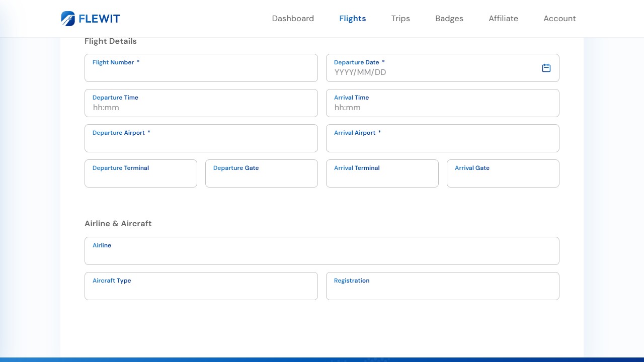Switch to the Trips section
Viewport: 644px width, 362px height.
pos(400,19)
